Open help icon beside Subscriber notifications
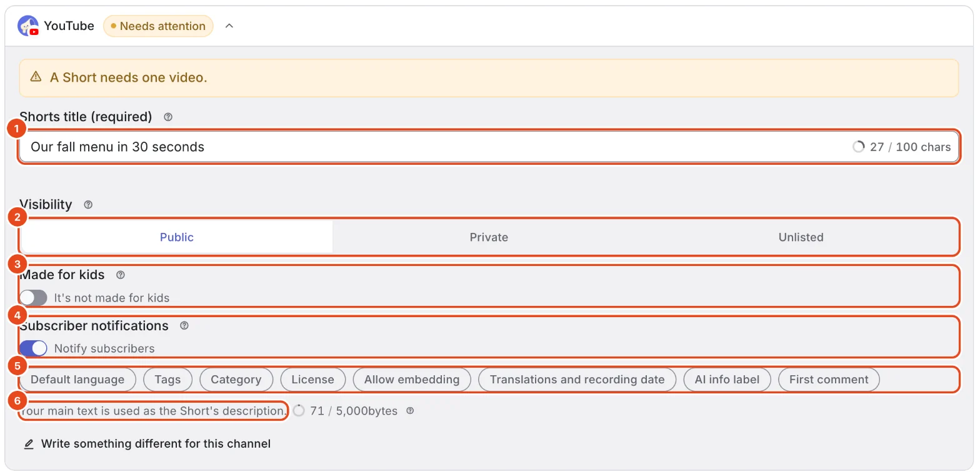This screenshot has height=472, width=980. click(x=184, y=326)
